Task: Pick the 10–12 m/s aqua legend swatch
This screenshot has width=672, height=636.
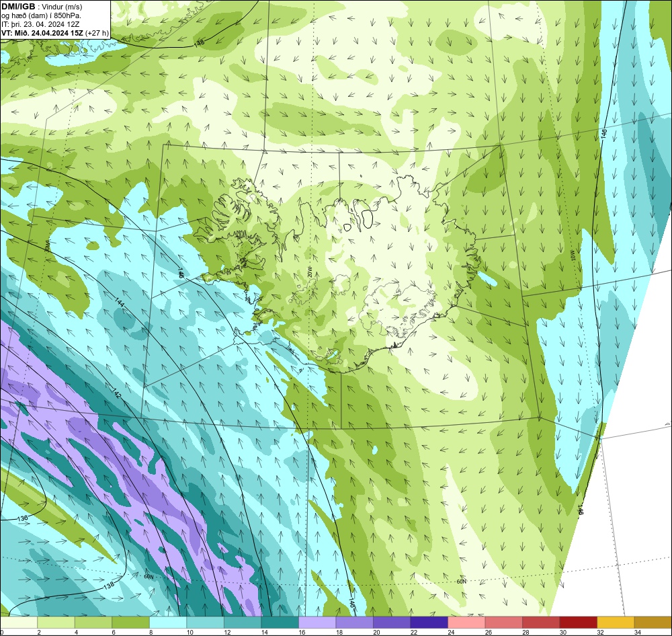Action: pos(205,623)
